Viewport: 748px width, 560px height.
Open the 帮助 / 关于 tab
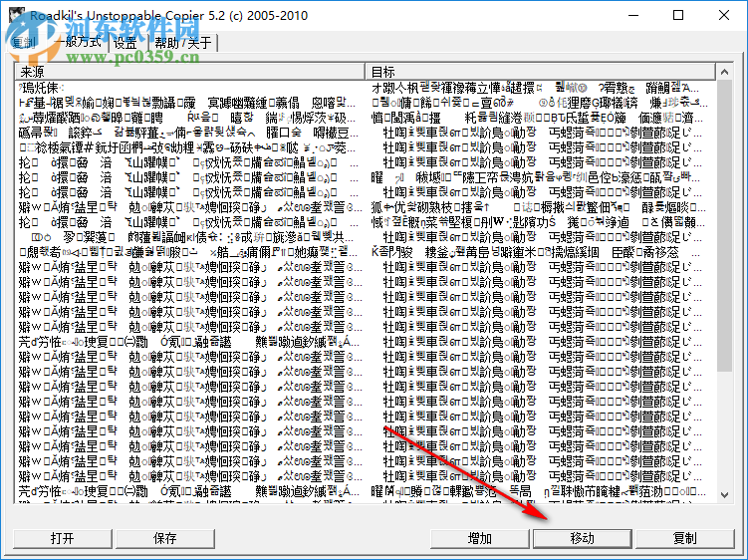(x=183, y=43)
